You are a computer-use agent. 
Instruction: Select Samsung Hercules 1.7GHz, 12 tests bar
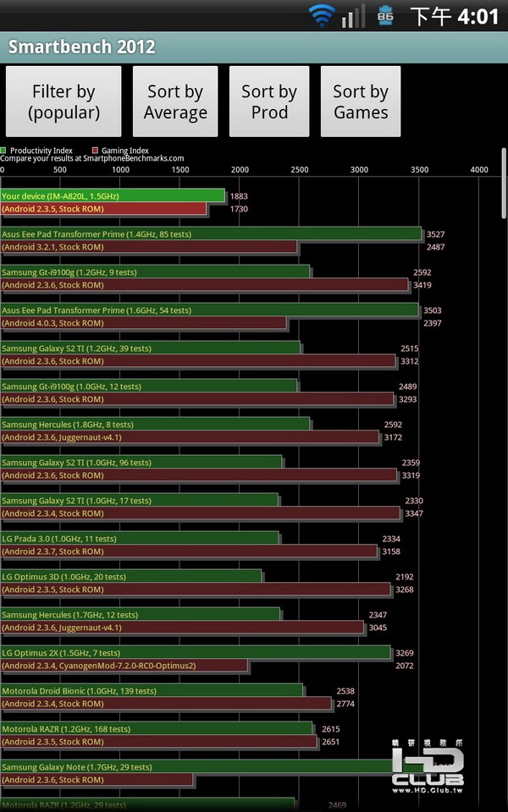coord(140,615)
